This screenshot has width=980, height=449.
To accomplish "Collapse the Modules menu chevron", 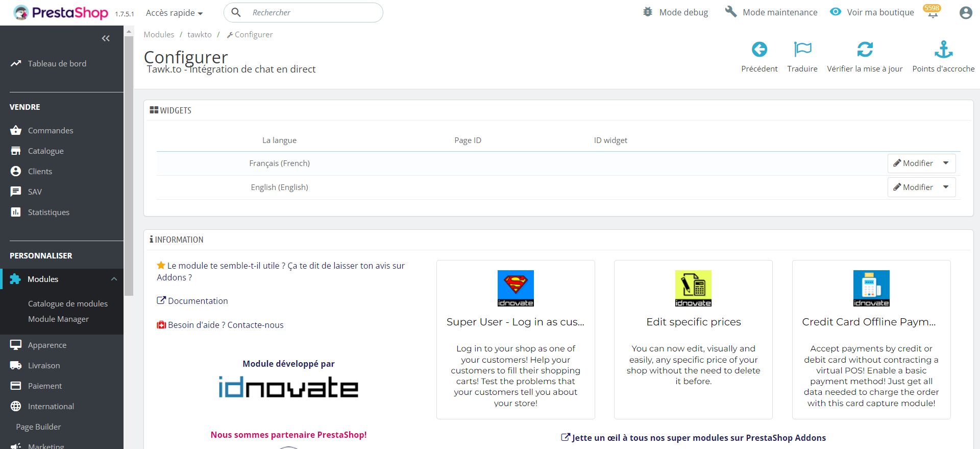I will pos(114,279).
